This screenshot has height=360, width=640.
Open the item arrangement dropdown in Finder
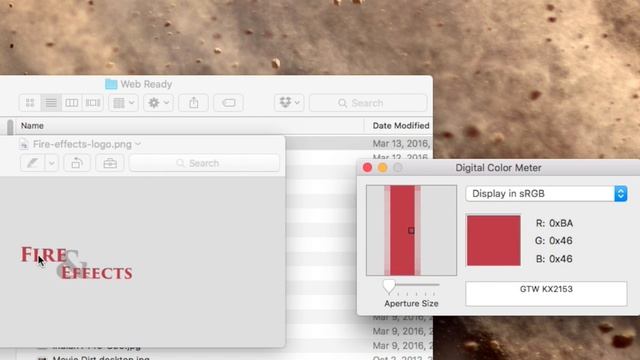[124, 103]
